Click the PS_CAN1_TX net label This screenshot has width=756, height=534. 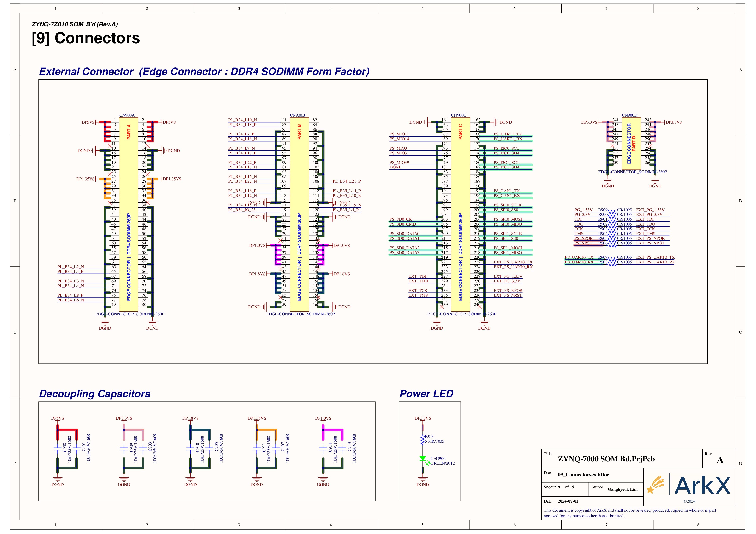506,191
